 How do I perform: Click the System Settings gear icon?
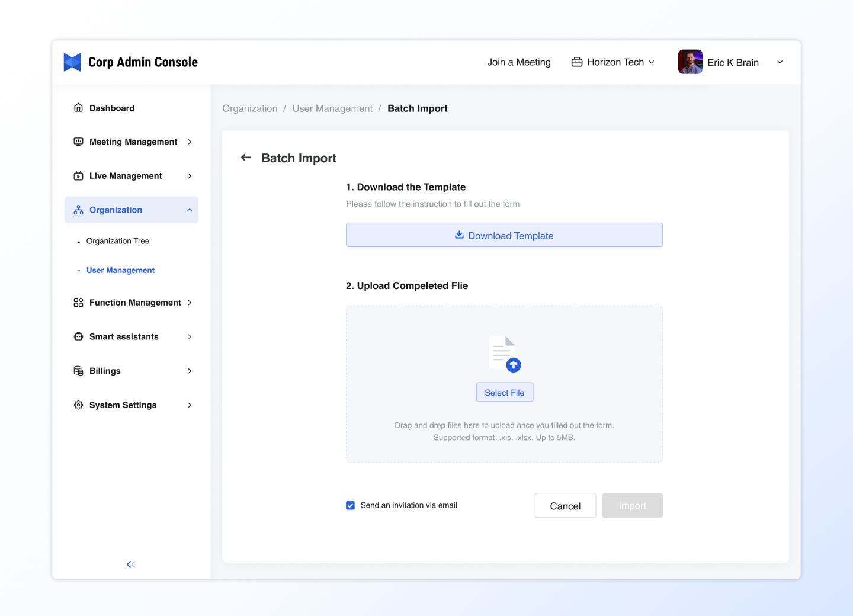click(78, 405)
